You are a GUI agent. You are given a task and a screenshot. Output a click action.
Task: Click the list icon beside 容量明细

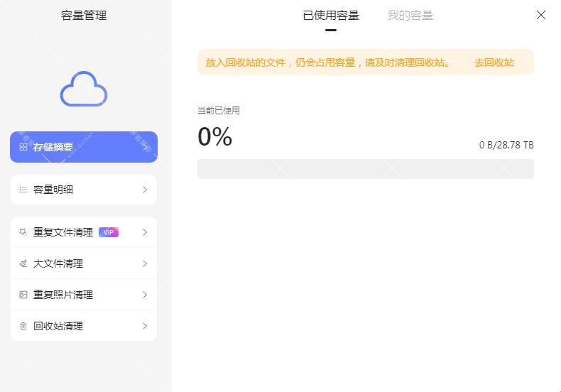pyautogui.click(x=23, y=190)
